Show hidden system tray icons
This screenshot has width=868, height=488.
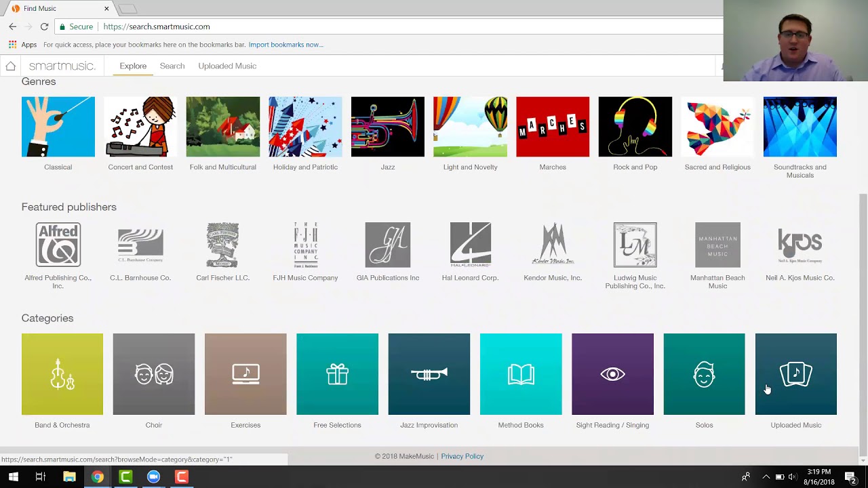(x=766, y=477)
